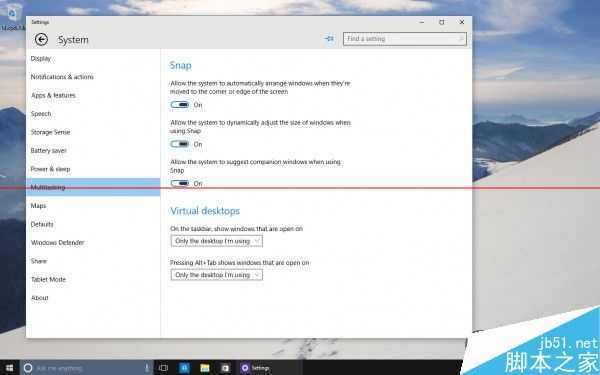Open the Alt+Tab windows virtual desktop dropdown

(x=217, y=275)
